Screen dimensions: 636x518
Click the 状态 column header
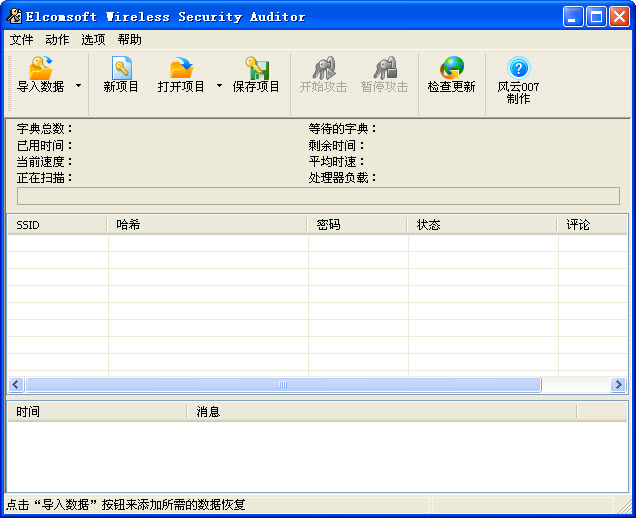(x=482, y=225)
